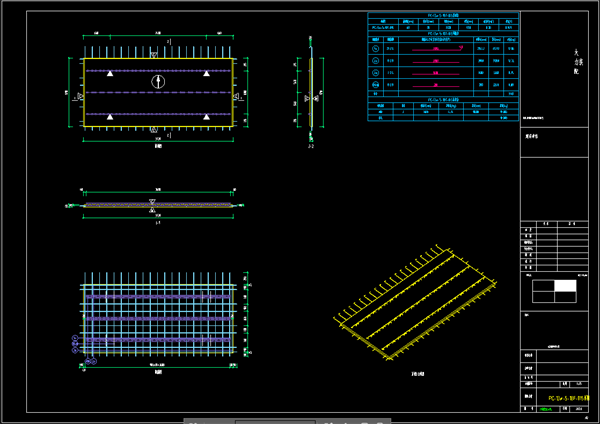Click the vertical white Chinese title text at top right

coord(578,61)
